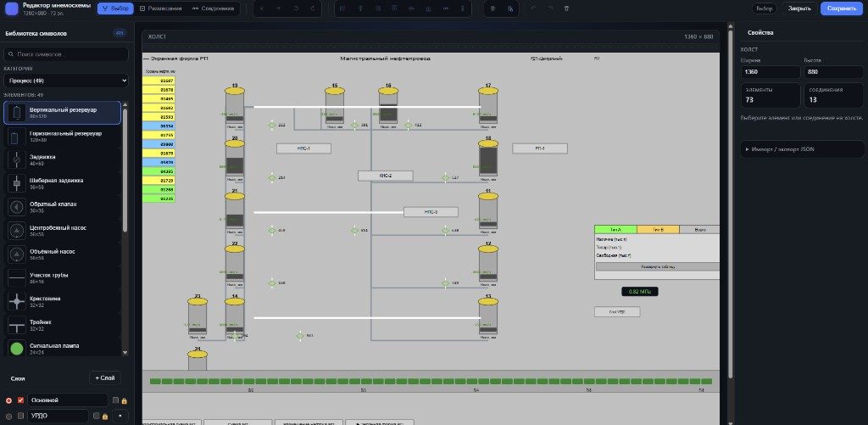Click the УГДО layer name field
The width and height of the screenshot is (868, 425).
[58, 416]
